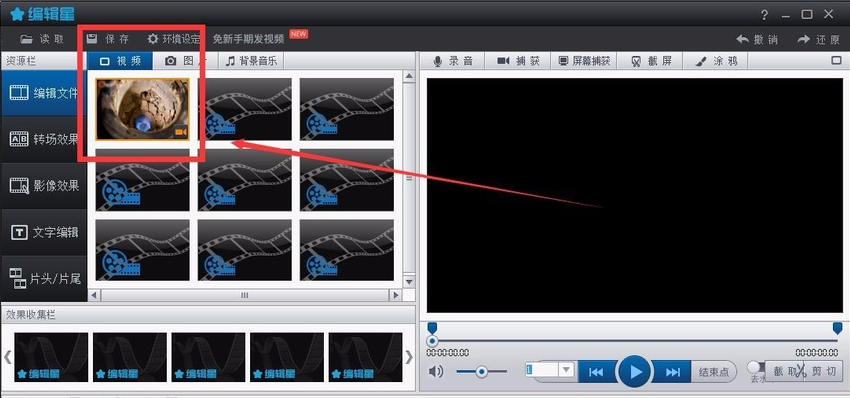Click the playback position knob

(x=432, y=342)
